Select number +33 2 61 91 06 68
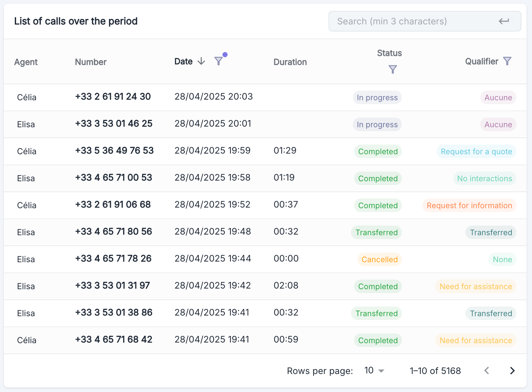532x392 pixels. click(x=113, y=204)
